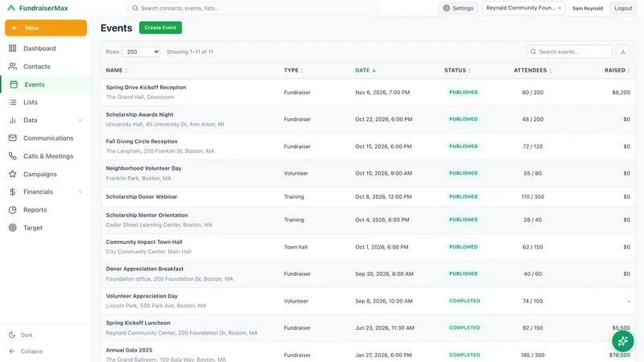
Task: Navigate to Campaigns
Action: [x=46, y=174]
